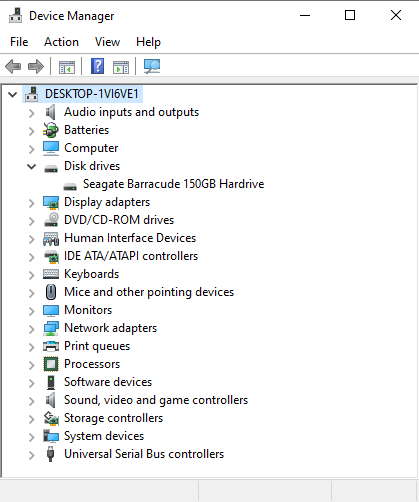Click the Show/Hide Console Tree icon

pos(67,67)
